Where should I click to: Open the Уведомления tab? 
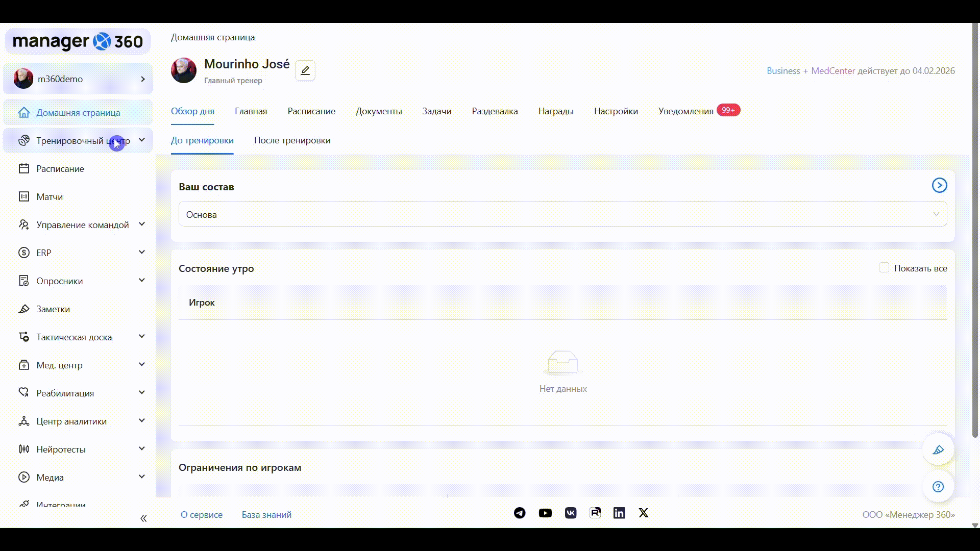point(685,111)
